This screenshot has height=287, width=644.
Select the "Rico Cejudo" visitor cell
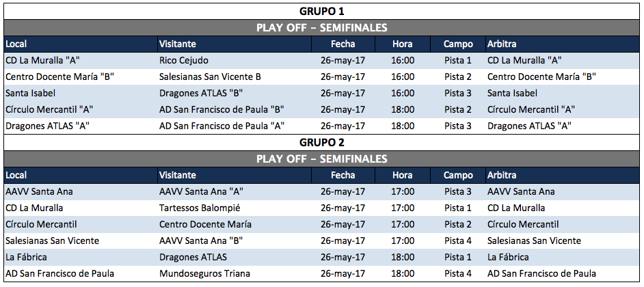tap(184, 60)
